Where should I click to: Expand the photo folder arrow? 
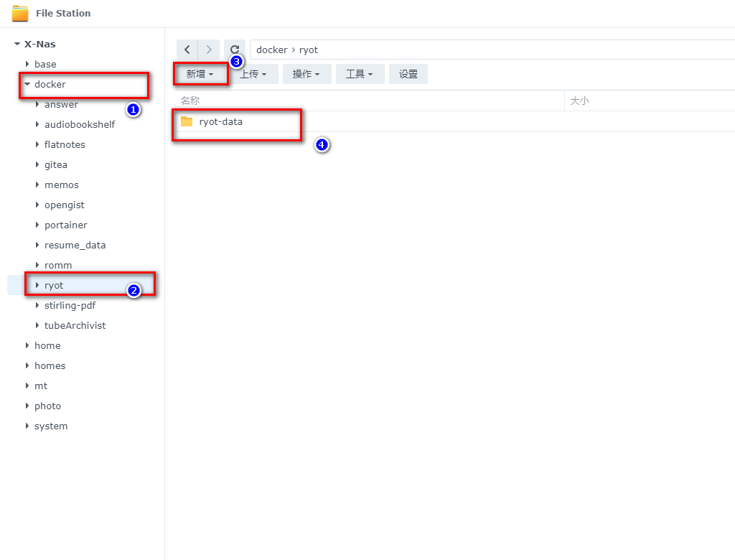point(27,406)
